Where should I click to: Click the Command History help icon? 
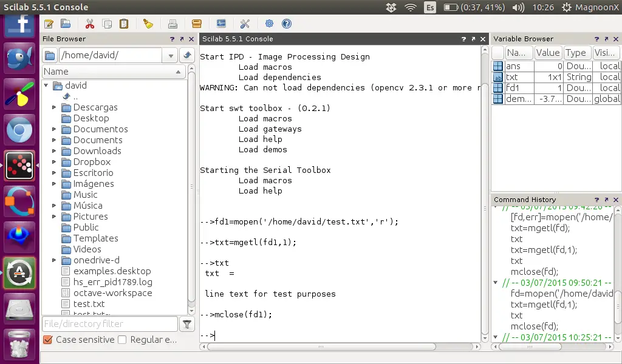coord(596,200)
